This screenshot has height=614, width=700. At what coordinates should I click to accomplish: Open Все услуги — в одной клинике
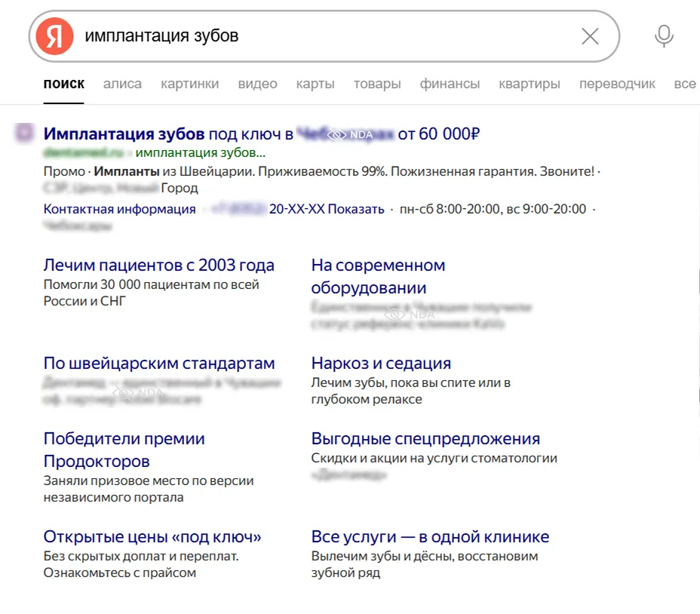pos(430,536)
